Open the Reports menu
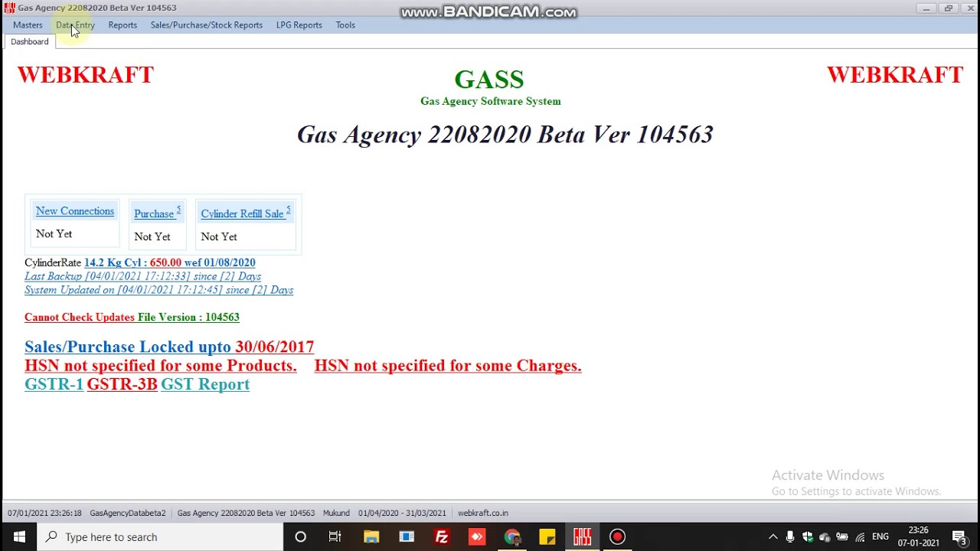The width and height of the screenshot is (980, 551). (x=122, y=25)
